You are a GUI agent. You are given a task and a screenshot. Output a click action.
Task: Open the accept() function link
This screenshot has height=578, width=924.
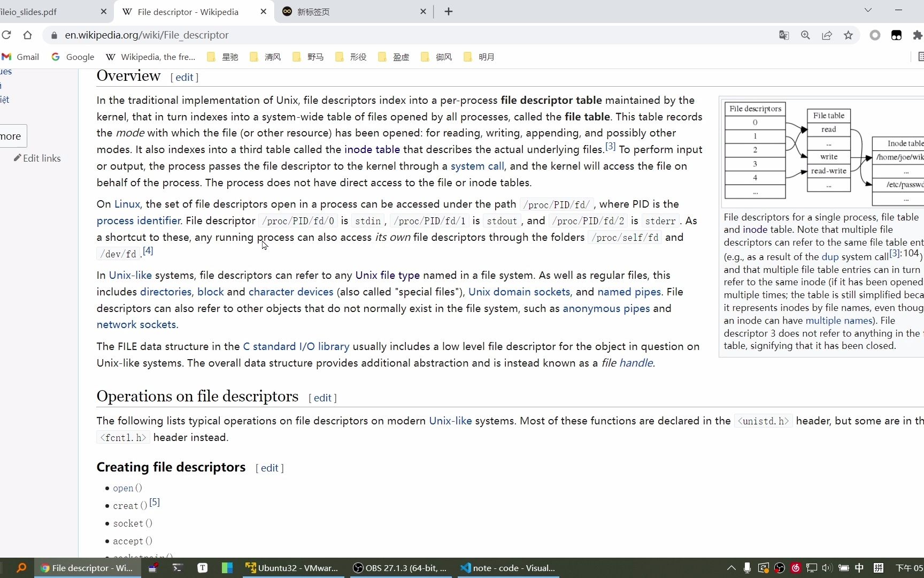[x=133, y=541]
